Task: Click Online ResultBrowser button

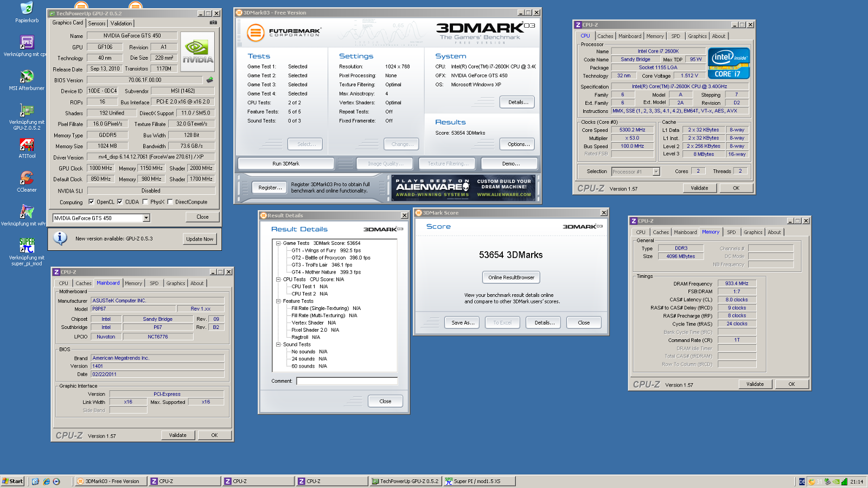Action: click(x=511, y=277)
